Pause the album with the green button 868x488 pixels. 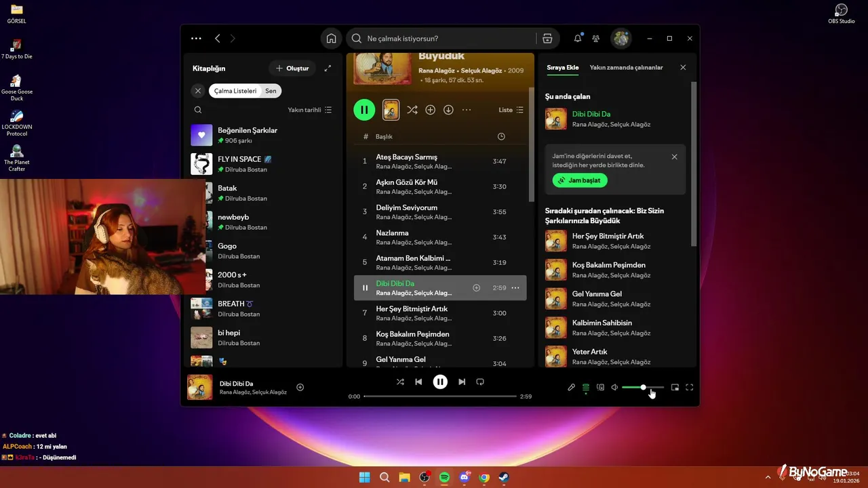(x=364, y=110)
